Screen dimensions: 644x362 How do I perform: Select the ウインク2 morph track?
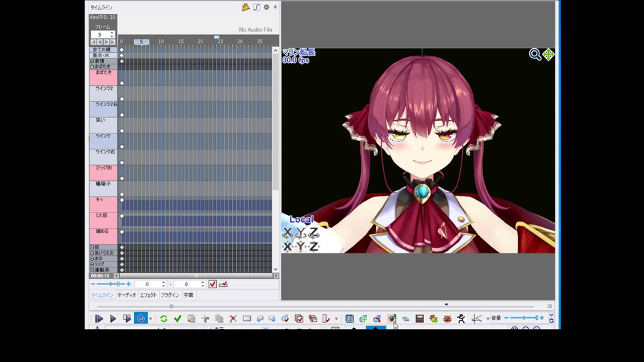pos(103,93)
